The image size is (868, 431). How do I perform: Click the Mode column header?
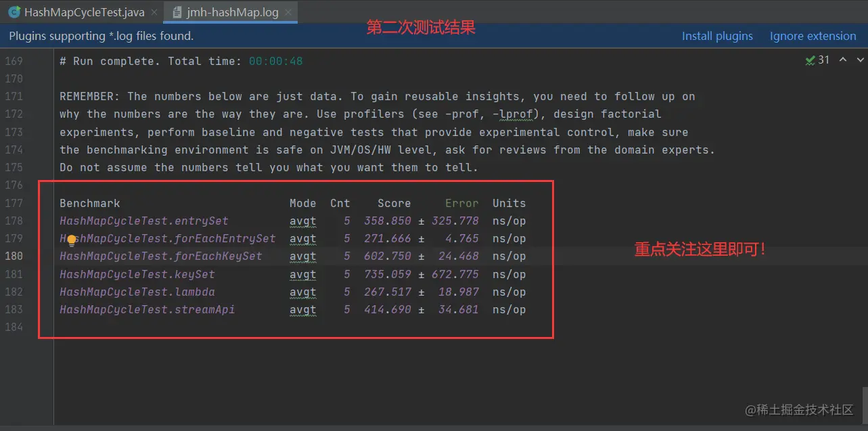303,203
